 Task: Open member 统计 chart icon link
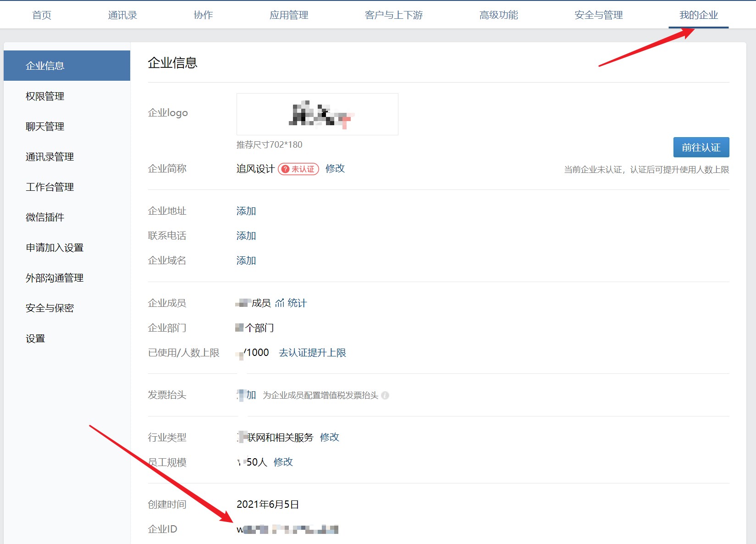coord(291,303)
